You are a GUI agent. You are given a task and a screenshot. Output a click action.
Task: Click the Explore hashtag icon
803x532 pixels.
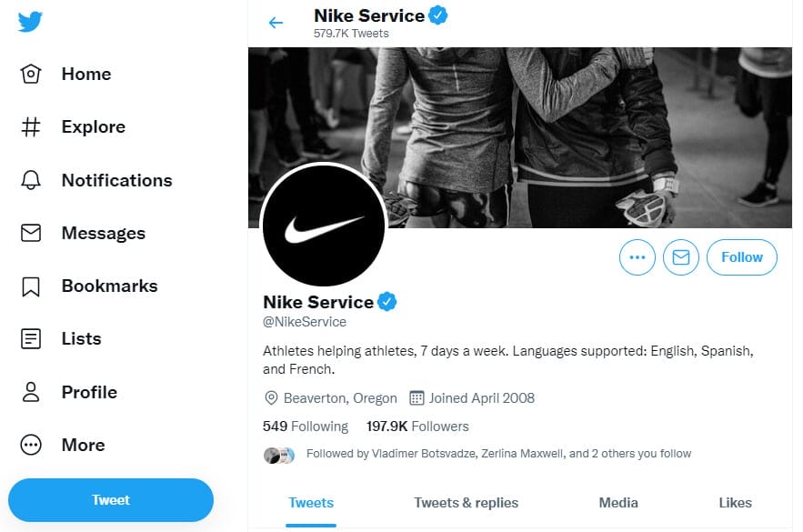[x=31, y=127]
